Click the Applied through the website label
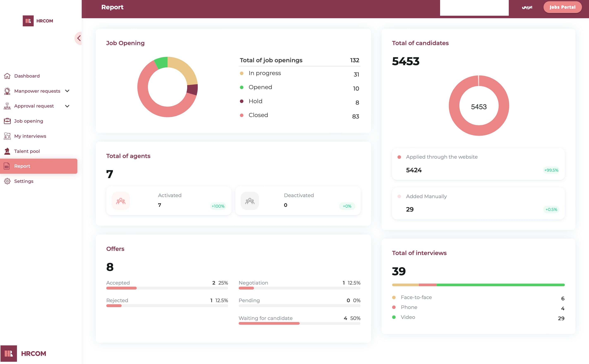589x364 pixels. (442, 157)
